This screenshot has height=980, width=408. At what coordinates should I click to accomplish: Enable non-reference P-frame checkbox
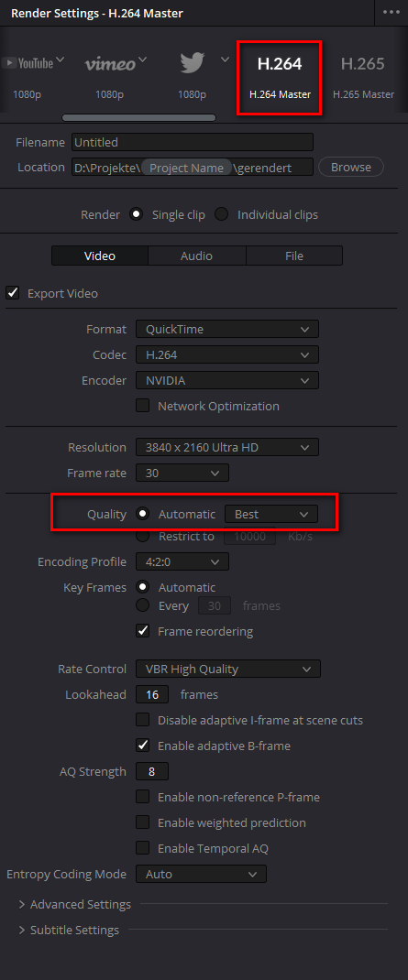pyautogui.click(x=143, y=797)
